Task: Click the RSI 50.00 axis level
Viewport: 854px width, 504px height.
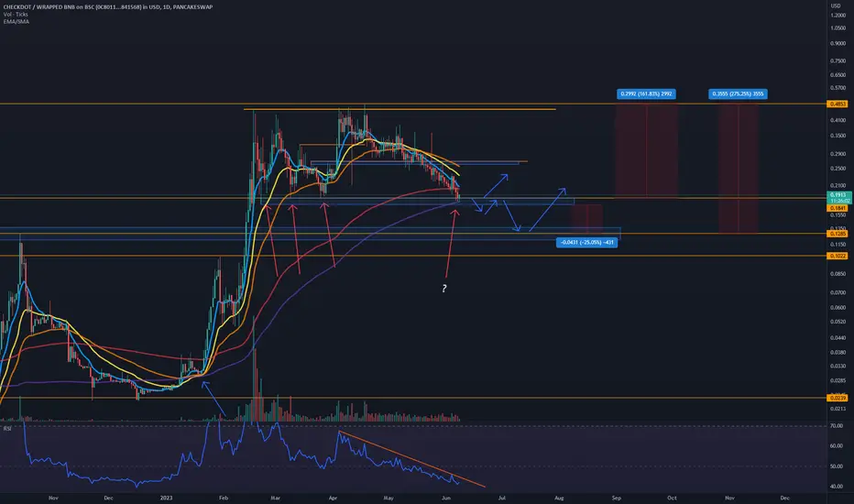Action: pyautogui.click(x=836, y=467)
